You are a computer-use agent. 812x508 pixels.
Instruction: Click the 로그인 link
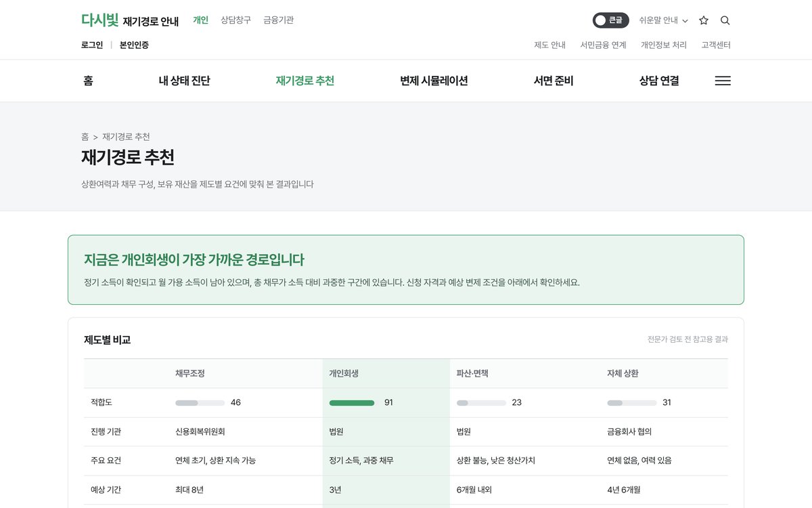click(x=92, y=45)
